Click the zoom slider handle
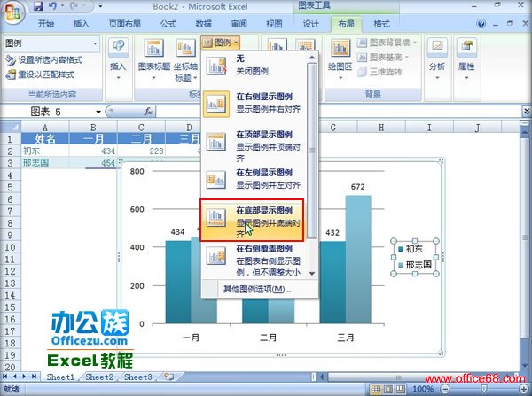This screenshot has width=532, height=396. 484,389
